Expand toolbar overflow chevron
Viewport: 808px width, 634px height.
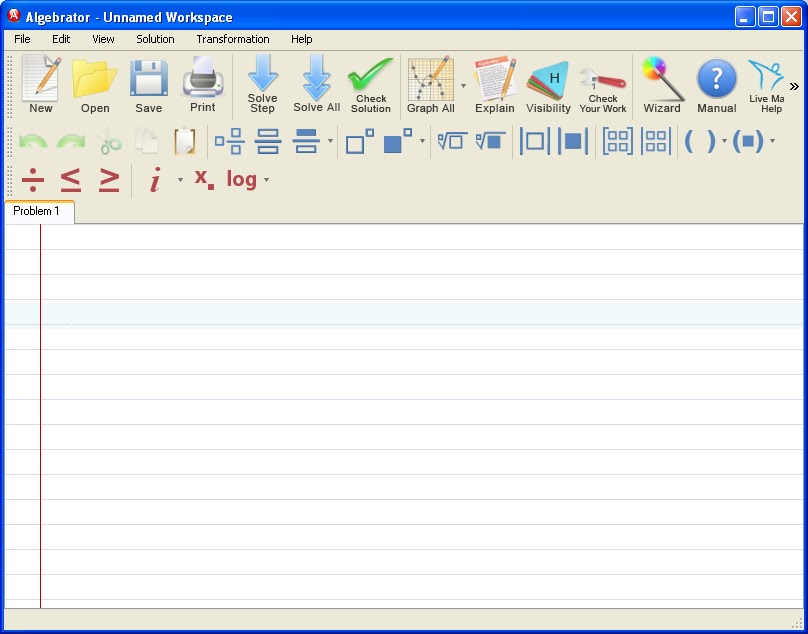point(794,87)
